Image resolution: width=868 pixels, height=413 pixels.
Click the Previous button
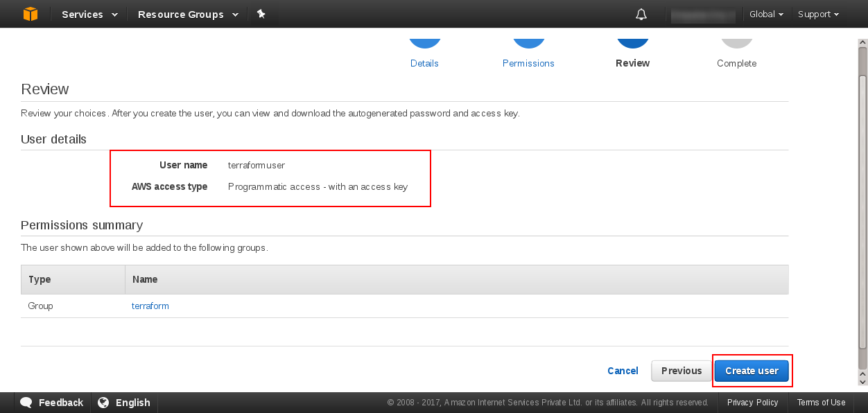(x=682, y=371)
